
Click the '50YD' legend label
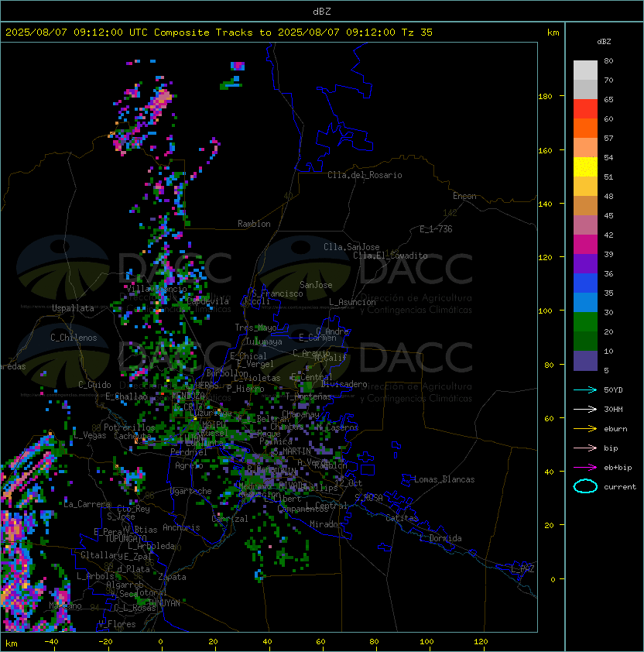(x=613, y=390)
